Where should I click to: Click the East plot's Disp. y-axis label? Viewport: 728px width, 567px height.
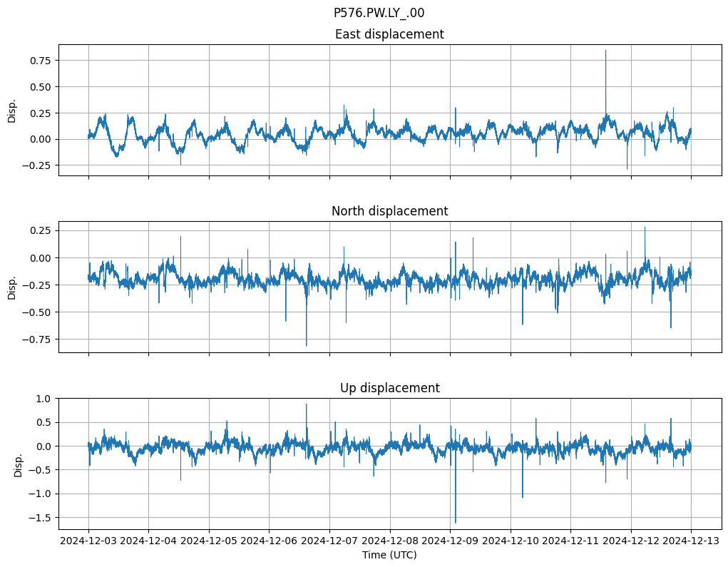(12, 111)
